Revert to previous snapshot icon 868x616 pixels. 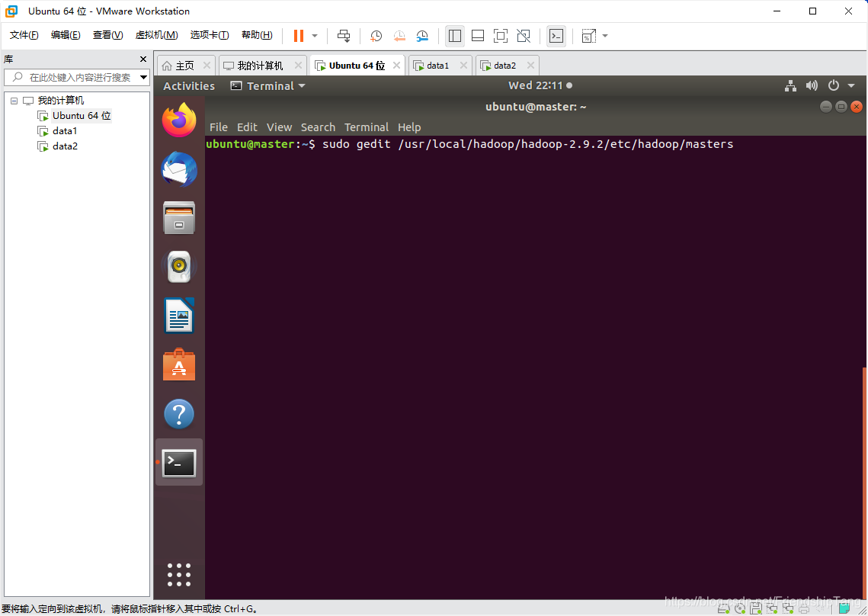tap(399, 36)
